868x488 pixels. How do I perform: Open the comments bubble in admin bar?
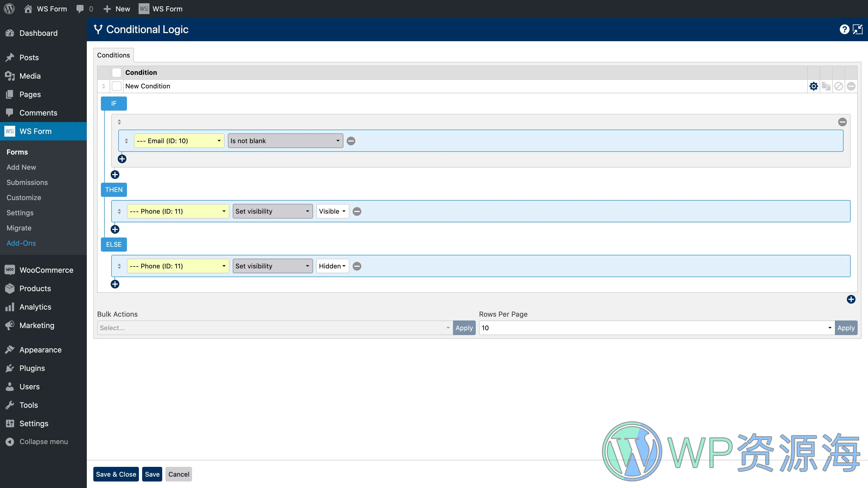tap(85, 9)
